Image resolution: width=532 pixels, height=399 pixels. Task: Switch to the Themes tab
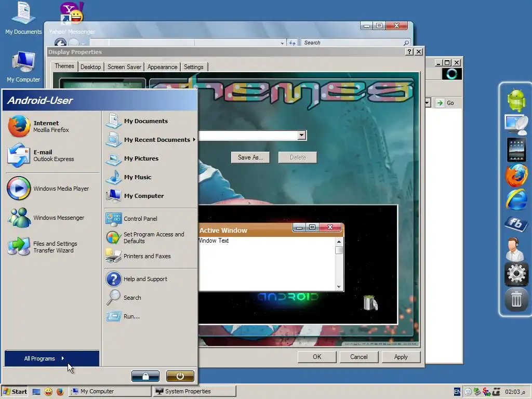(x=64, y=66)
